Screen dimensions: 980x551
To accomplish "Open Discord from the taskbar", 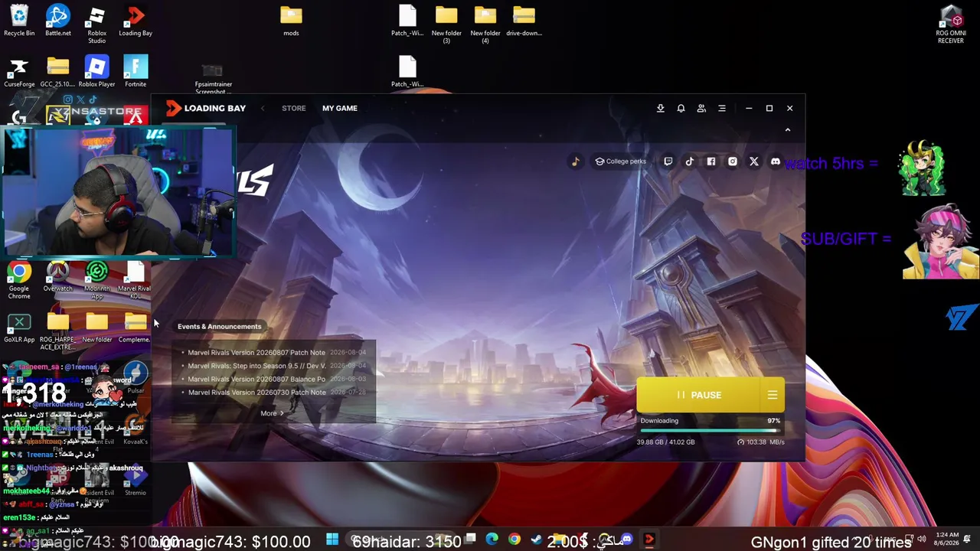I will click(627, 540).
